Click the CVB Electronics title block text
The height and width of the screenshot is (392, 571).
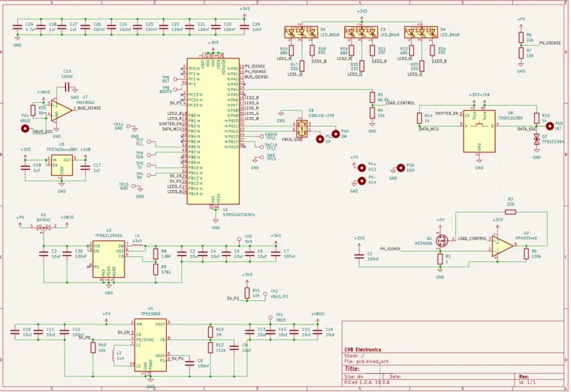(363, 350)
